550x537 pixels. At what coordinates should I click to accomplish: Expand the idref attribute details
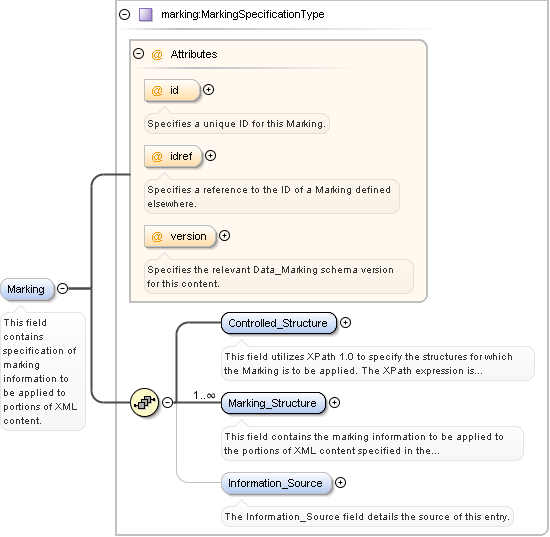pos(210,155)
